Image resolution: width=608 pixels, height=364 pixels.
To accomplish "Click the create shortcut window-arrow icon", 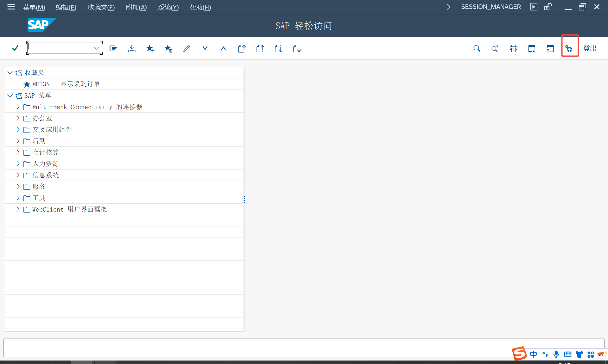I will 550,48.
